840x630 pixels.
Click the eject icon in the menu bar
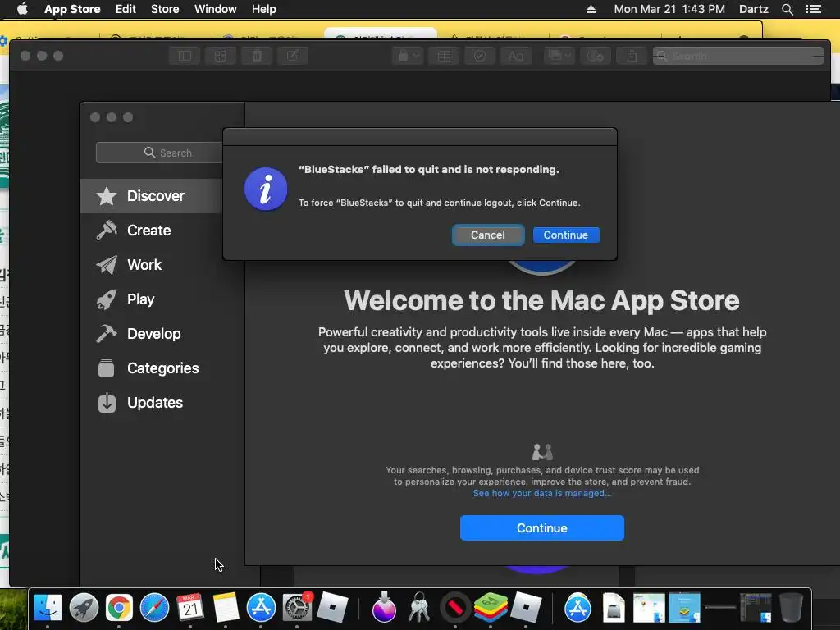(591, 9)
